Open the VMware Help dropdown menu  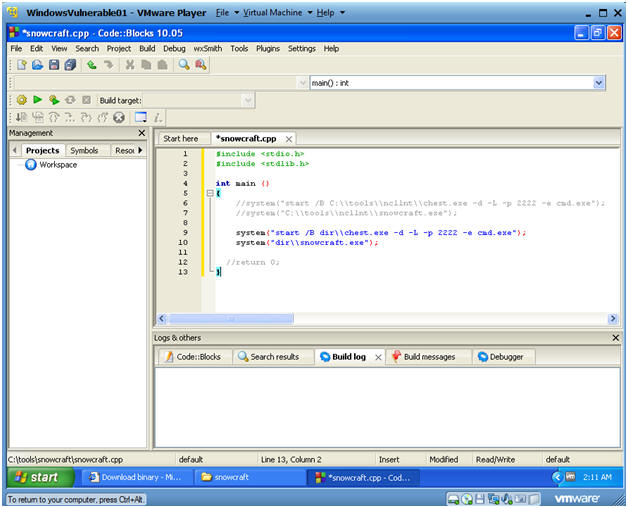click(330, 13)
